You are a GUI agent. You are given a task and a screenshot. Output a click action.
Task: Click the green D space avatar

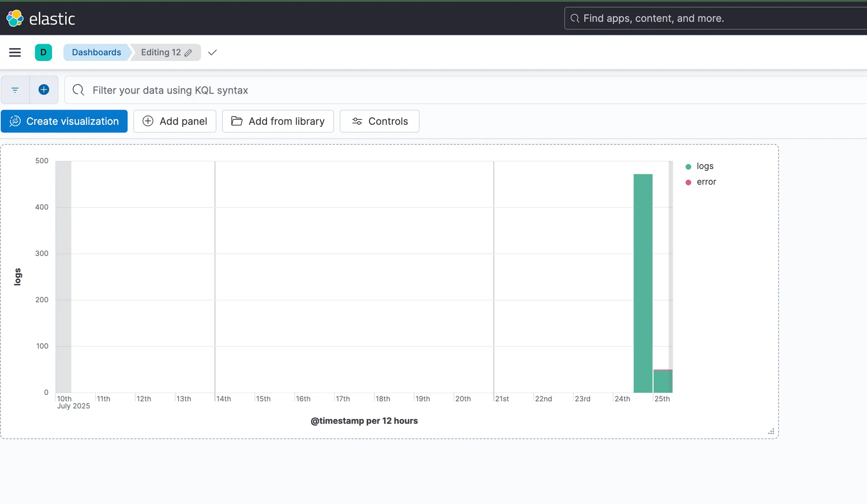[43, 52]
